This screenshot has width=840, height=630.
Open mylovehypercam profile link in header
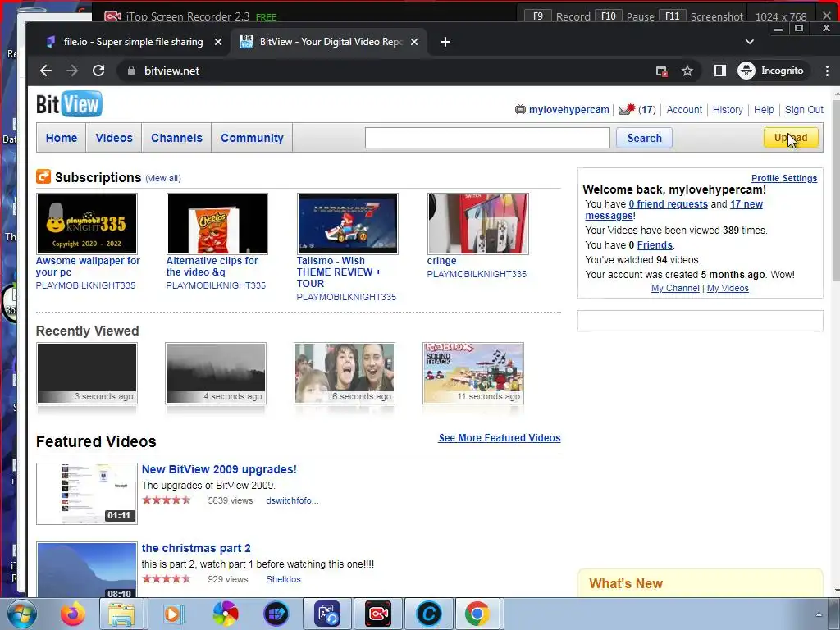[569, 109]
